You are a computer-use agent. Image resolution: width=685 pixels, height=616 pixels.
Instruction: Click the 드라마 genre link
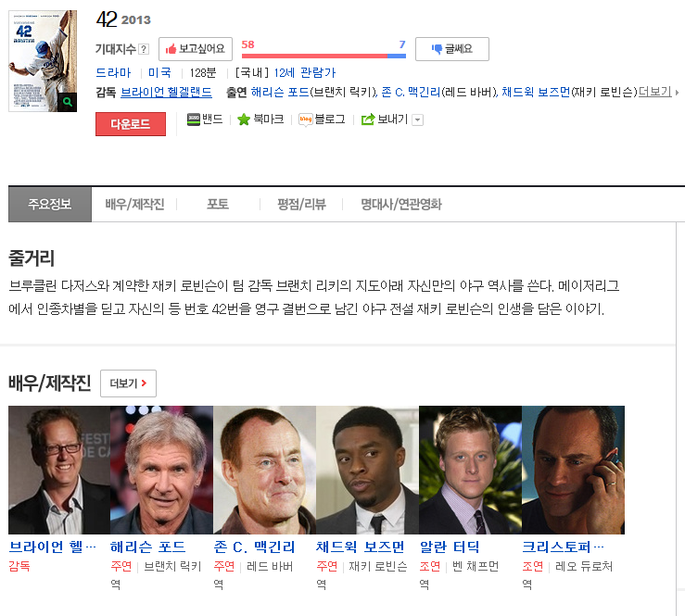[113, 72]
